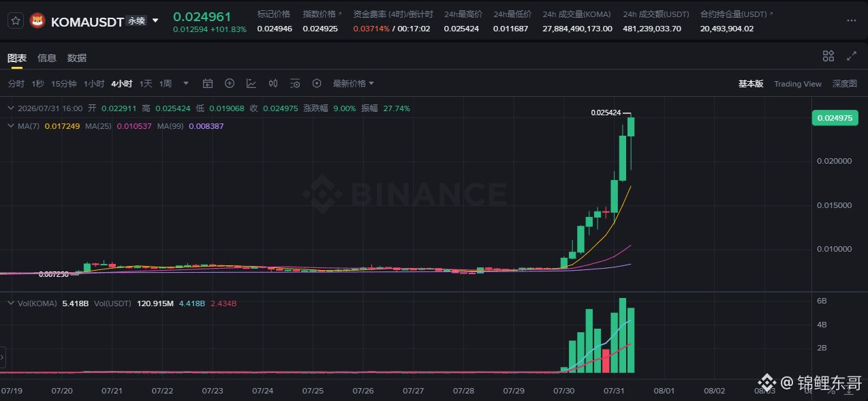Collapse the MA indicator row chevron
Image resolution: width=868 pixels, height=401 pixels.
click(x=10, y=126)
